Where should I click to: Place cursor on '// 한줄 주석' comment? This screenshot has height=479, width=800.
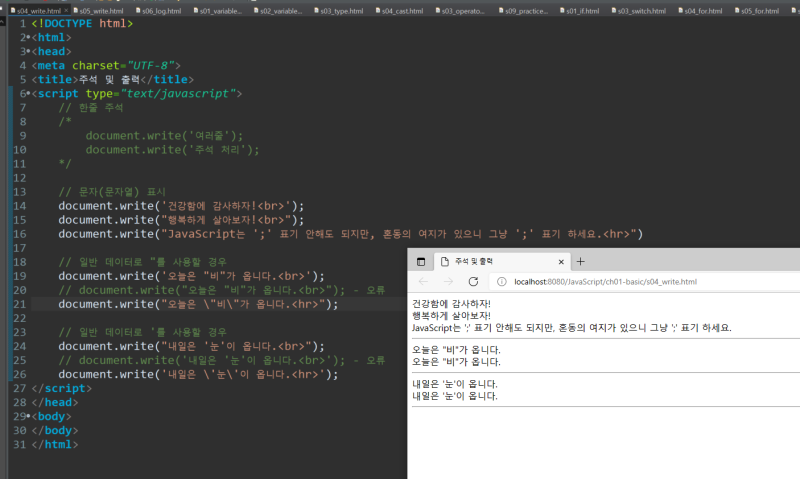point(91,108)
